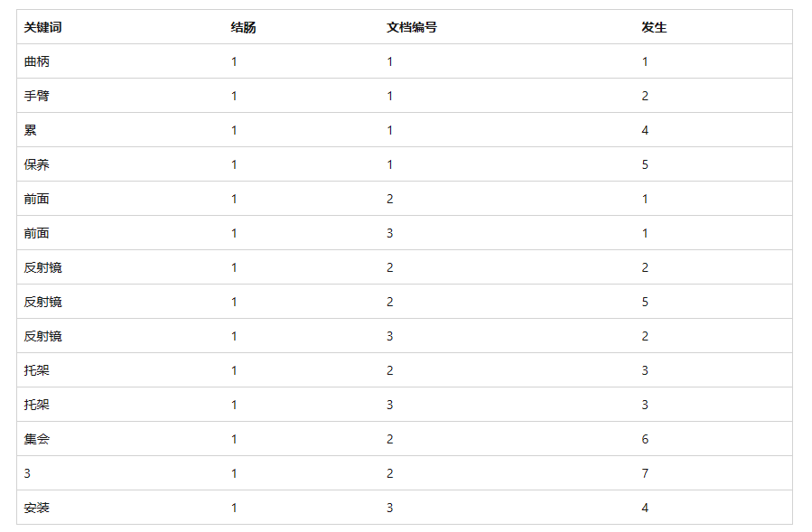This screenshot has height=532, width=812.
Task: Select the 手臂 keyword cell
Action: (37, 96)
